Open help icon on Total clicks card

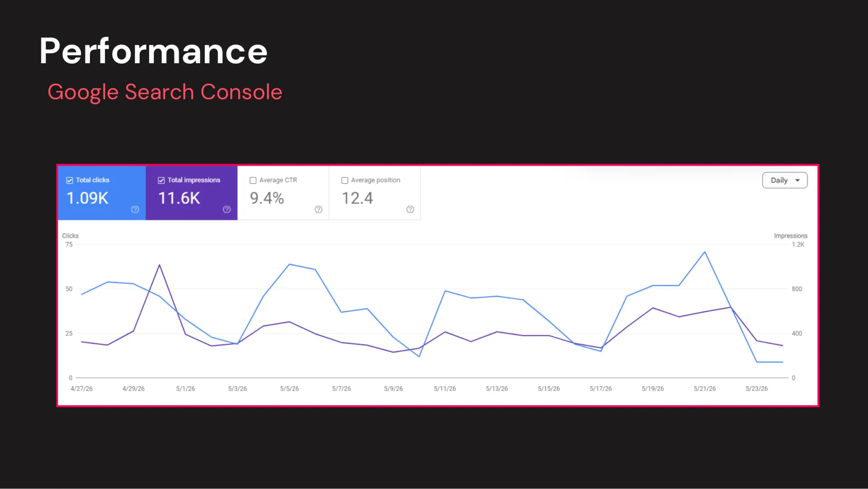pos(135,209)
